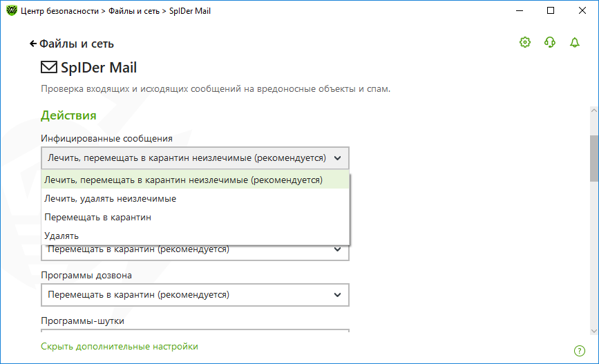
Task: Select option Лечить, перемещать в карантин неизлечимые
Action: [196, 180]
